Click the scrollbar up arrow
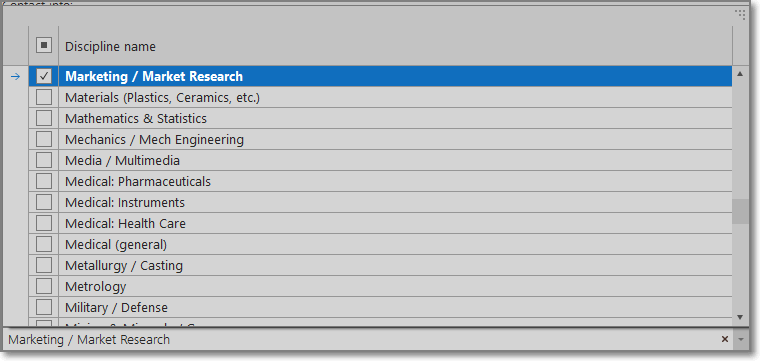Viewport: 760px width, 361px height. (x=740, y=74)
